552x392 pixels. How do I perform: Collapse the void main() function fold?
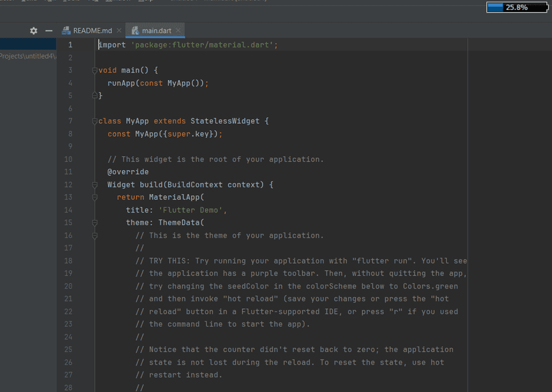tap(95, 71)
